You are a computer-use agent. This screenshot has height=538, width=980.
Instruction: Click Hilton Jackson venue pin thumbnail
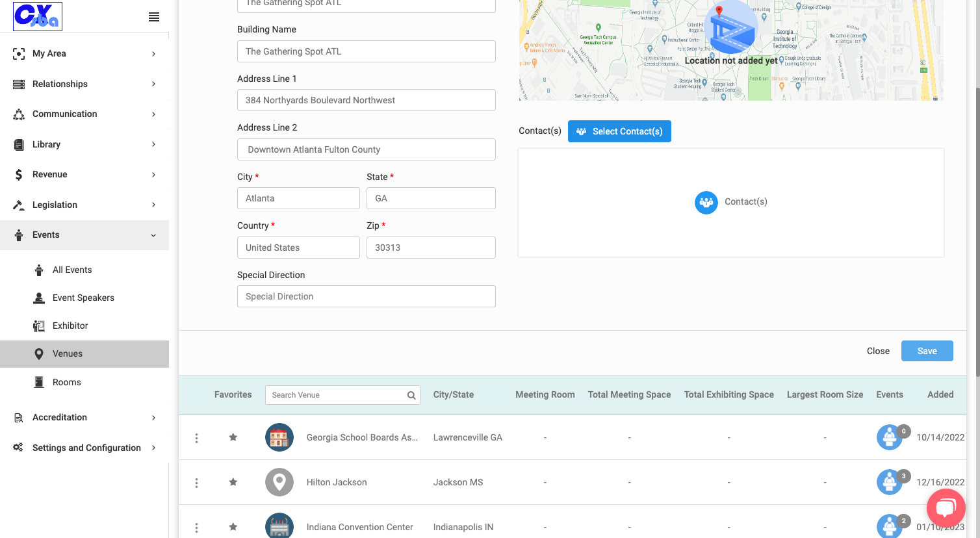pos(279,482)
